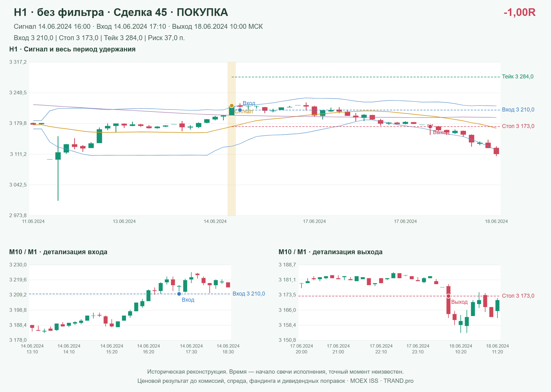Screen dimensions: 551x392
Task: Click the blue Вход dot in entry detail chart
Action: tap(179, 294)
